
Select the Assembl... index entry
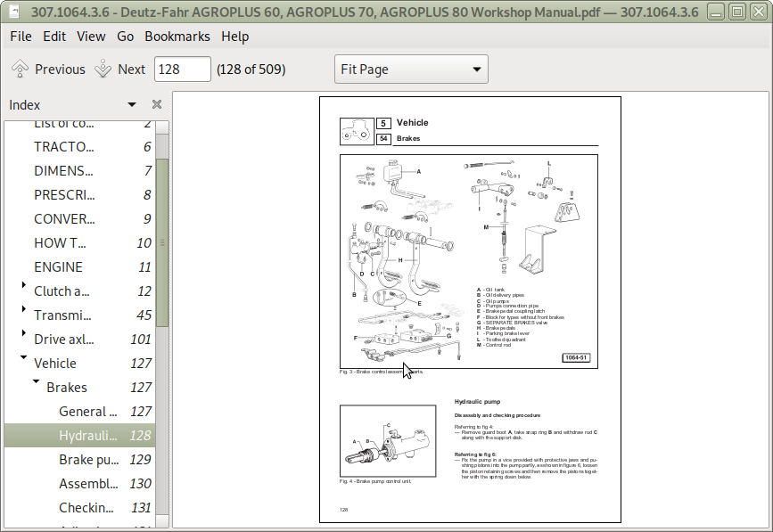80,484
